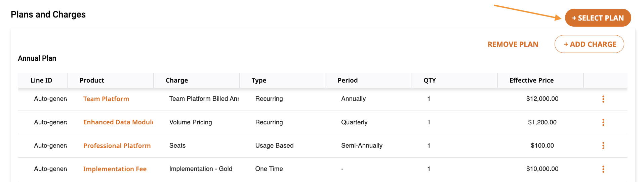Sort by the Type column header
The image size is (644, 182).
click(259, 80)
